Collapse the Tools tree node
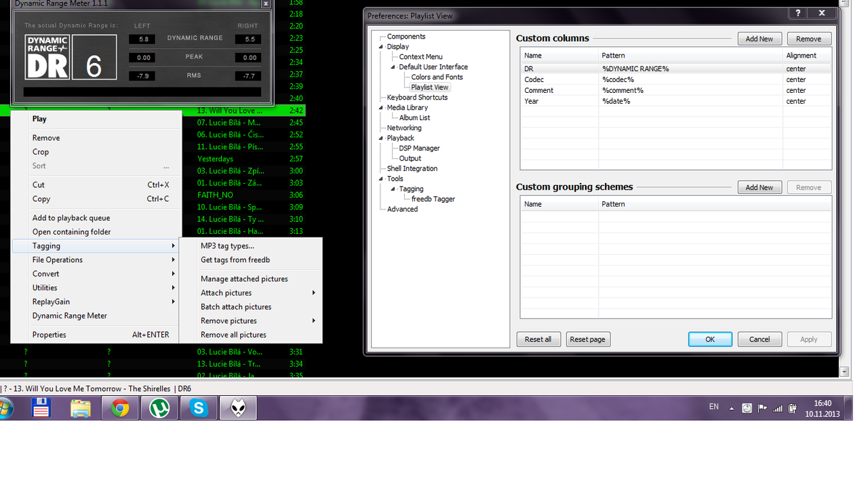The height and width of the screenshot is (488, 868). pyautogui.click(x=380, y=179)
